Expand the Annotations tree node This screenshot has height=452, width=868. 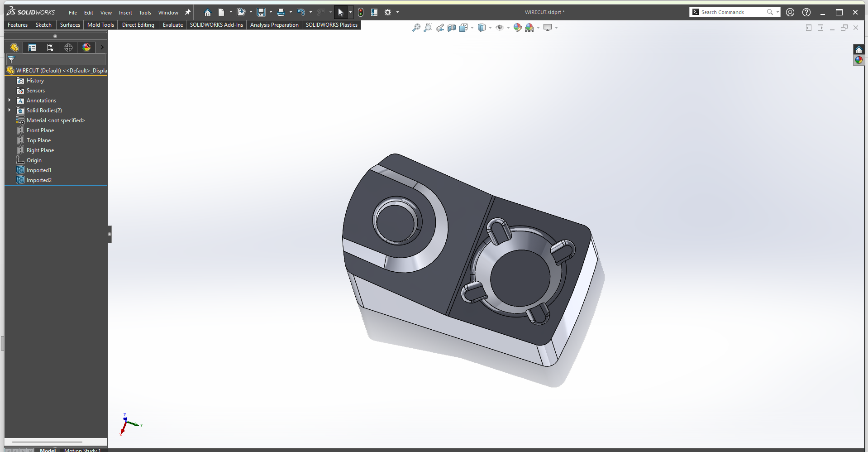click(10, 100)
